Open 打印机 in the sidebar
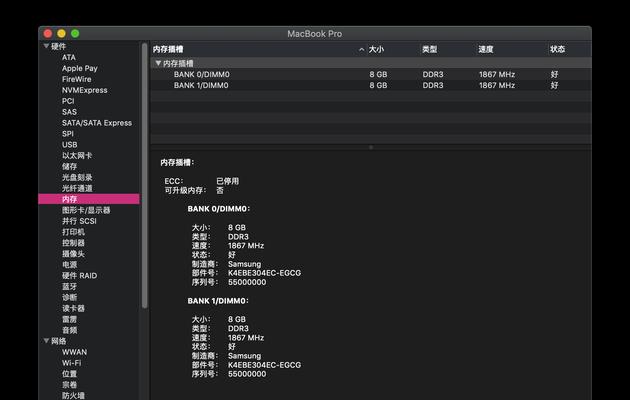Viewport: 630px width, 400px height. [x=73, y=232]
